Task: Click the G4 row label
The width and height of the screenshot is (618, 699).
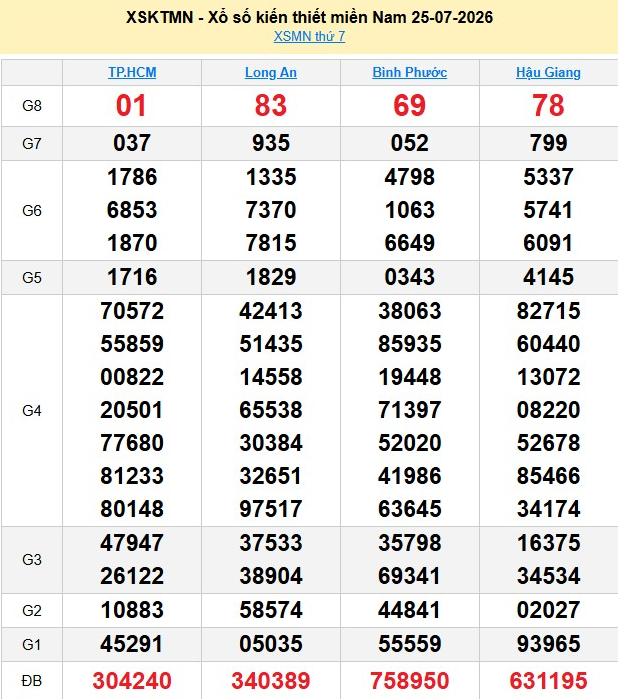Action: click(x=32, y=411)
